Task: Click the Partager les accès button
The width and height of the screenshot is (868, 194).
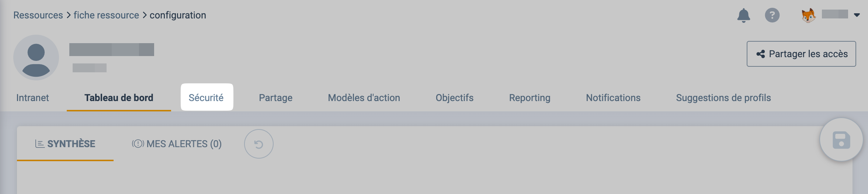Action: click(x=801, y=54)
